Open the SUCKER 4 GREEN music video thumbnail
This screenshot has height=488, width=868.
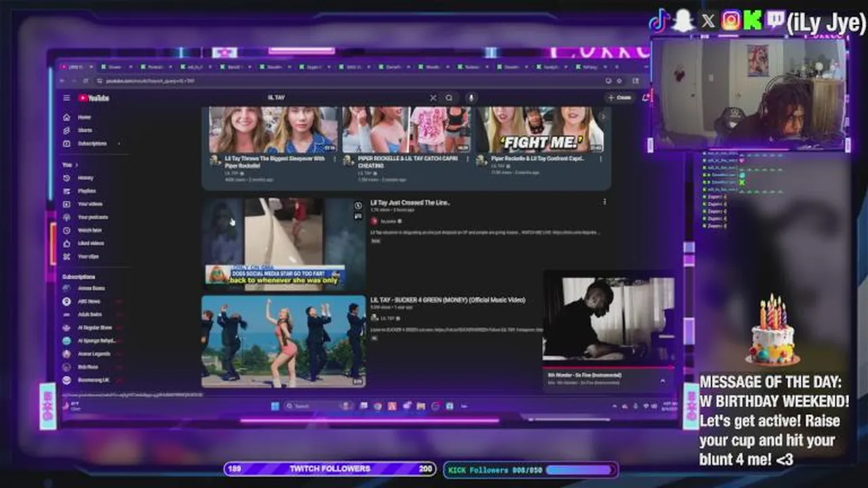point(284,341)
